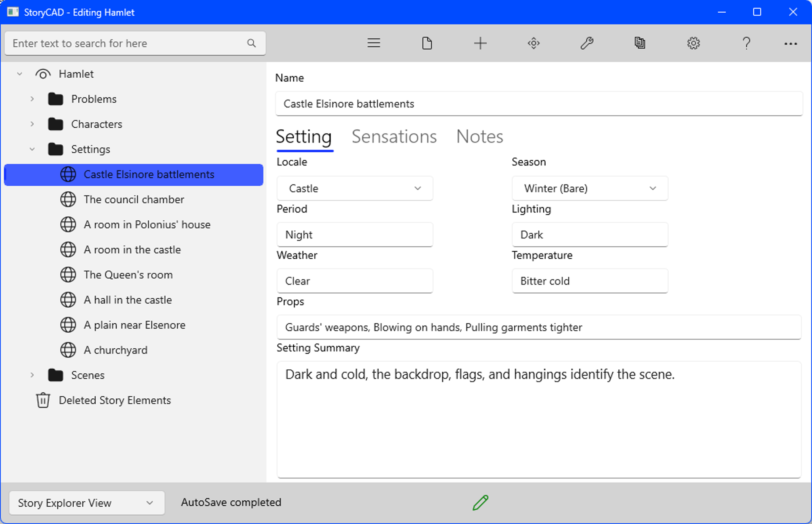812x524 pixels.
Task: Open the File document toolbar icon
Action: 427,43
